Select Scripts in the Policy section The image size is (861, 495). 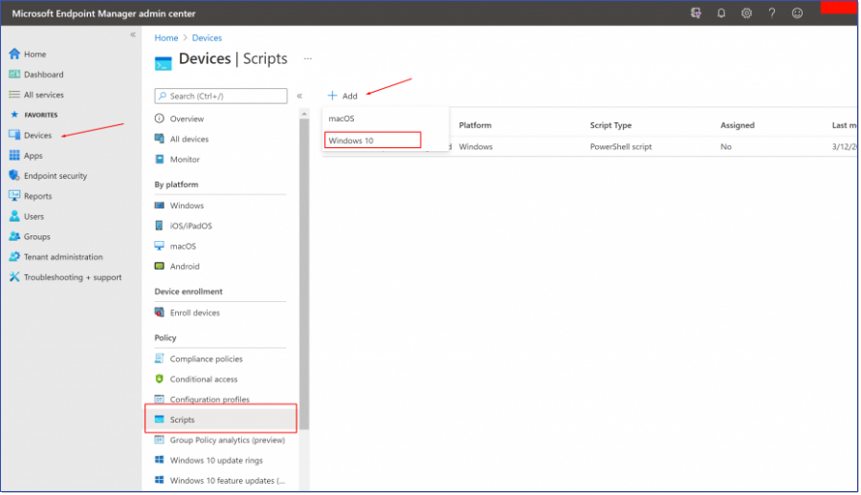(221, 419)
